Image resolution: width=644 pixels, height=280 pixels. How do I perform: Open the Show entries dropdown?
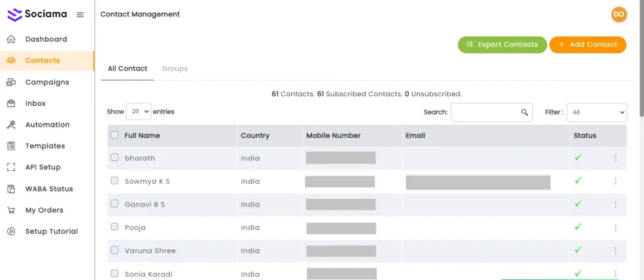138,111
